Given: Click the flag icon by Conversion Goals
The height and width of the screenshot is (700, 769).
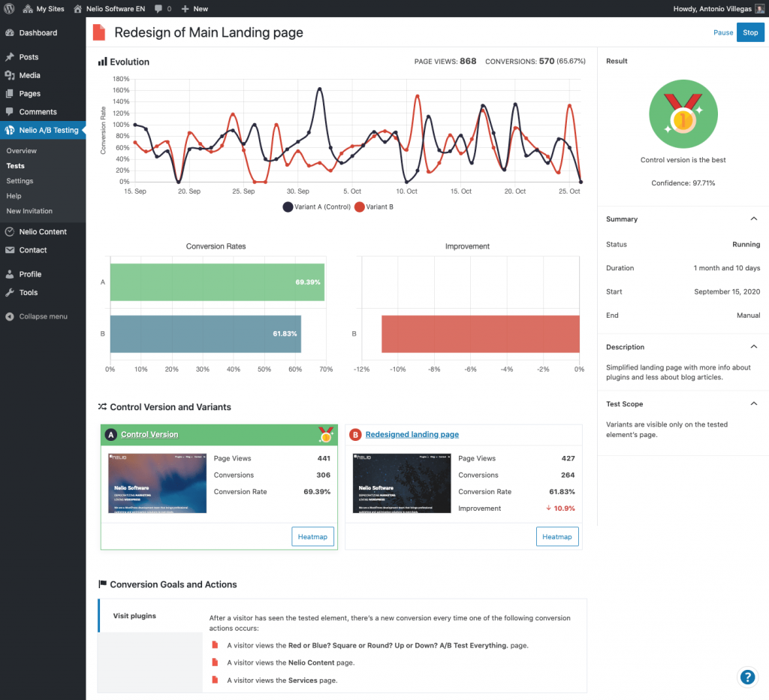Looking at the screenshot, I should (102, 584).
